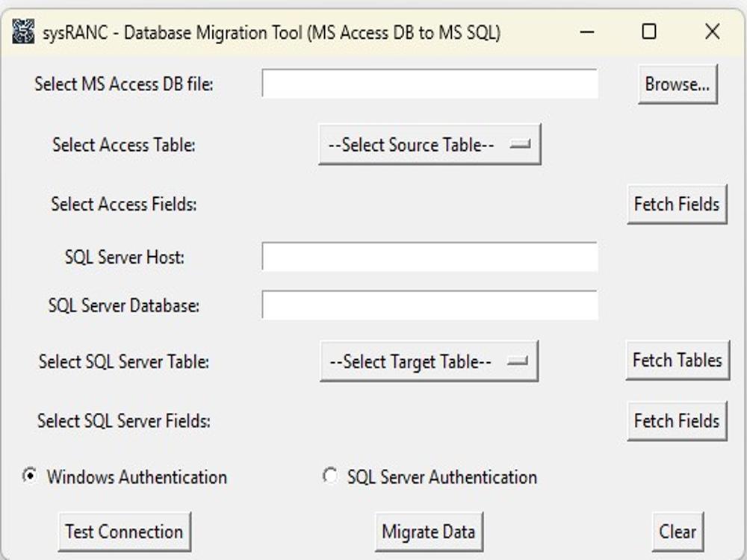Image resolution: width=747 pixels, height=560 pixels.
Task: Expand the --Select Source Table-- dropdown
Action: click(430, 144)
